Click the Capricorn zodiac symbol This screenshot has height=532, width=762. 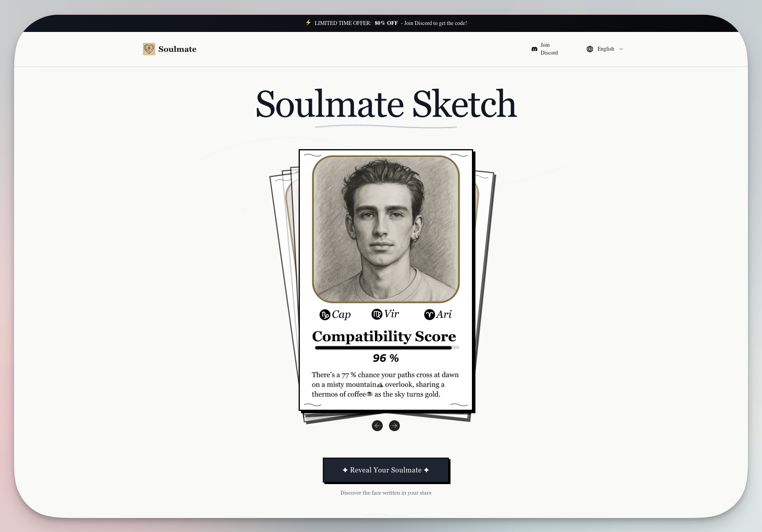coord(325,315)
